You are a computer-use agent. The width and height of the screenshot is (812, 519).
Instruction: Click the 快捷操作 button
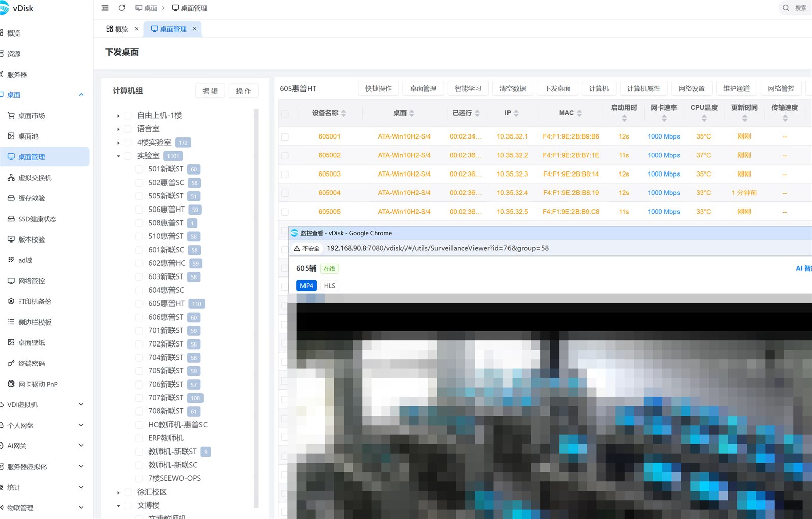(379, 88)
